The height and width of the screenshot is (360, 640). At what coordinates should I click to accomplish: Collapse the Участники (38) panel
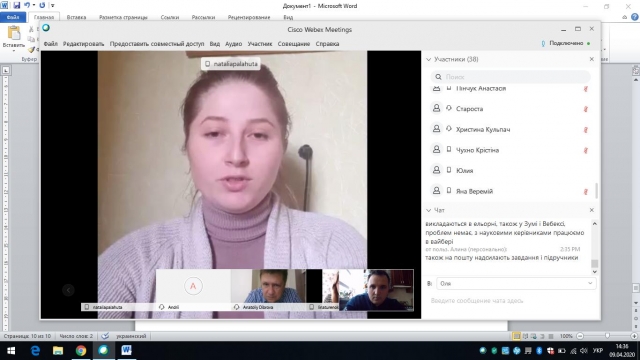click(x=429, y=59)
